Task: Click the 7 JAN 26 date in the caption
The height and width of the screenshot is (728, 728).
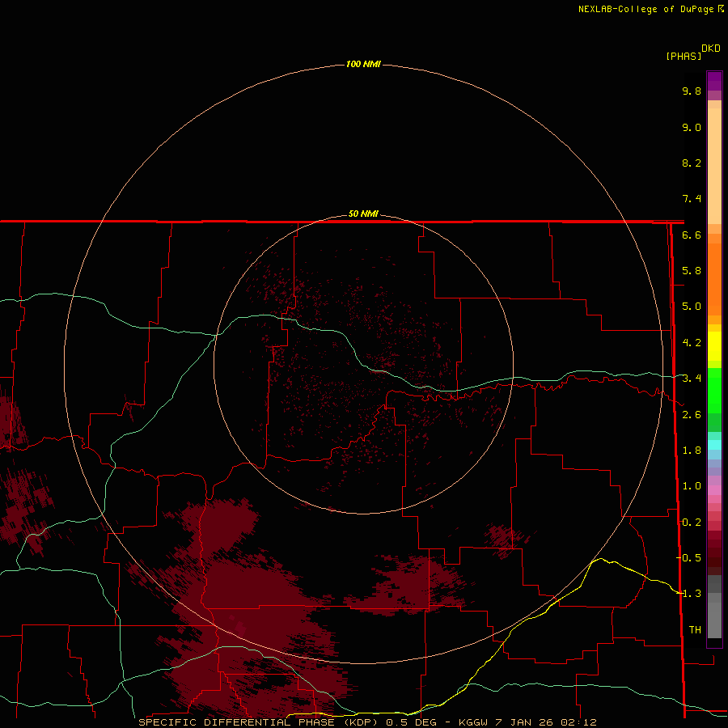Action: pos(525,722)
